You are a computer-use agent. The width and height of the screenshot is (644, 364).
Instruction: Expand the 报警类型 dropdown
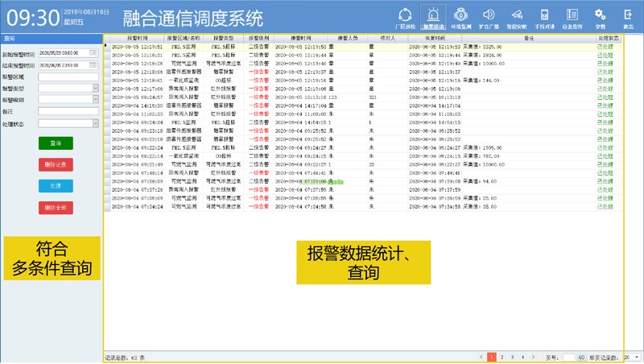(x=95, y=88)
